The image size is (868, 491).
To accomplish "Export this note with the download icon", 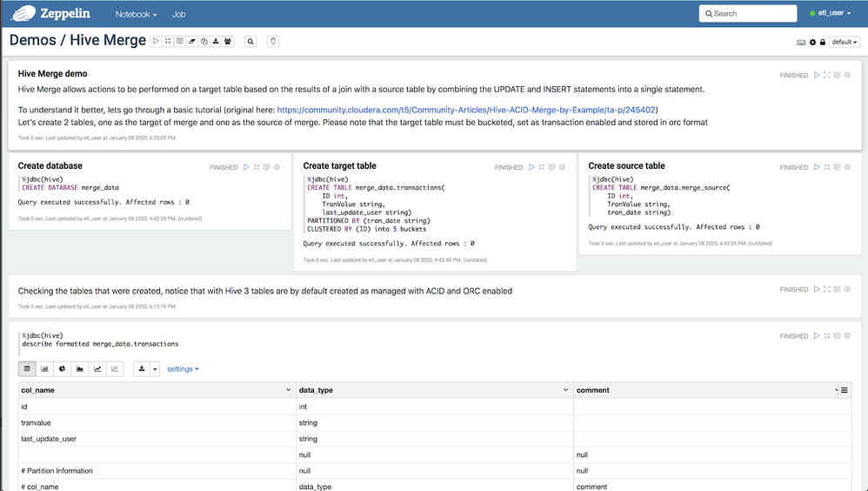I will click(216, 41).
